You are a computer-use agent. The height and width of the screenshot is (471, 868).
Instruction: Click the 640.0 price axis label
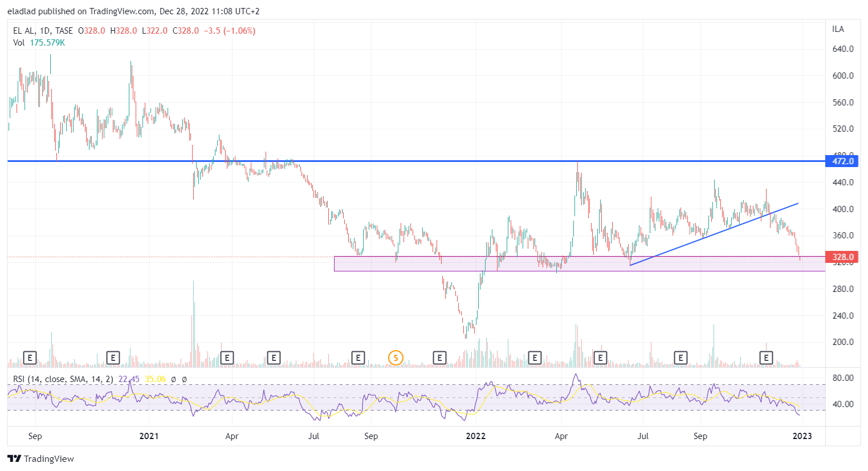coord(843,49)
